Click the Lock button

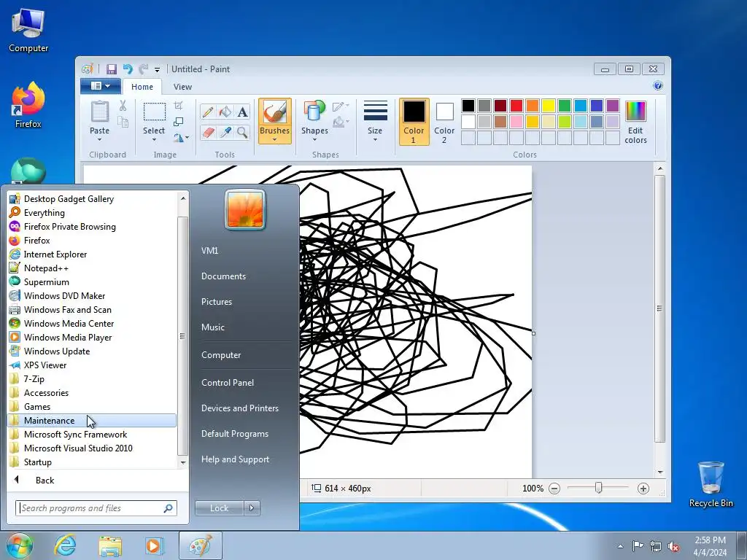pyautogui.click(x=219, y=508)
